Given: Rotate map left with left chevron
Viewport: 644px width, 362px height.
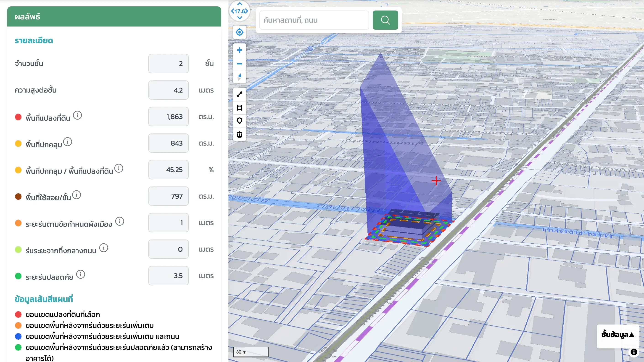Looking at the screenshot, I should [232, 11].
